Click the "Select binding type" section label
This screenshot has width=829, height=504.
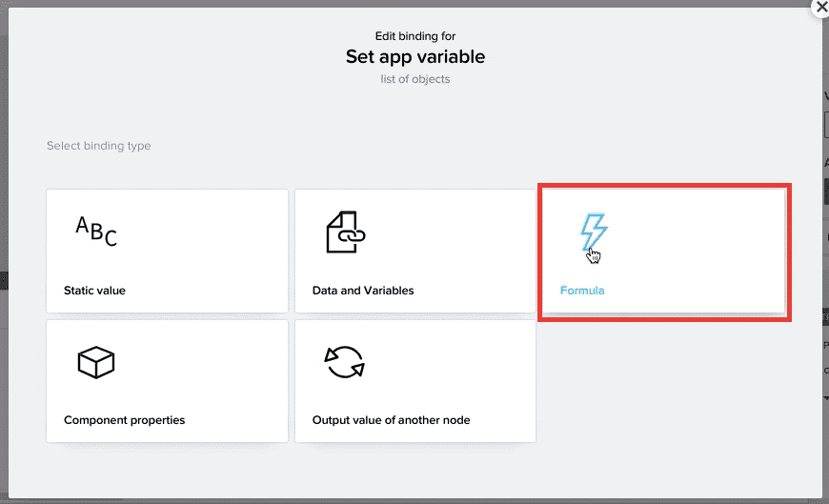coord(99,146)
